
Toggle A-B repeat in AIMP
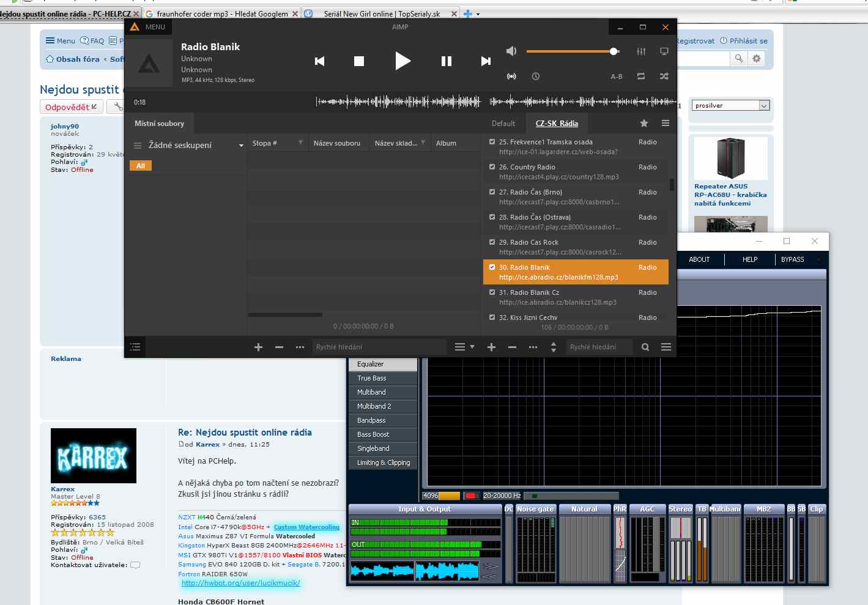point(617,76)
